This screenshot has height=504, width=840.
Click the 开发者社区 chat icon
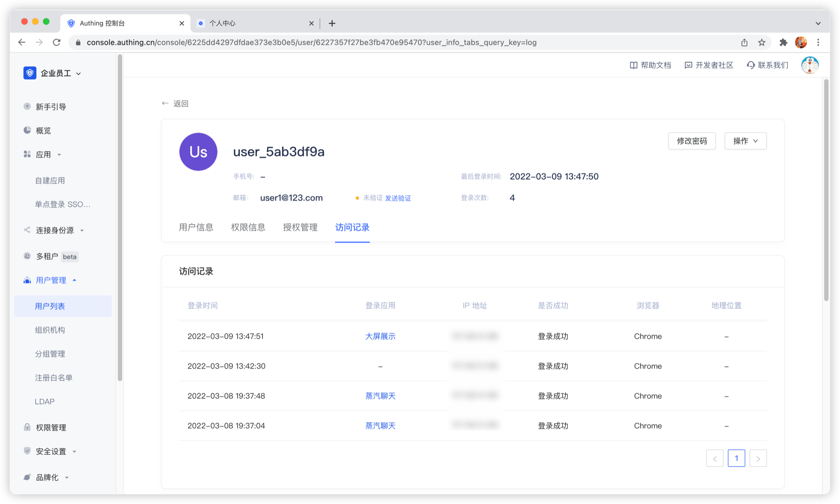(x=688, y=65)
